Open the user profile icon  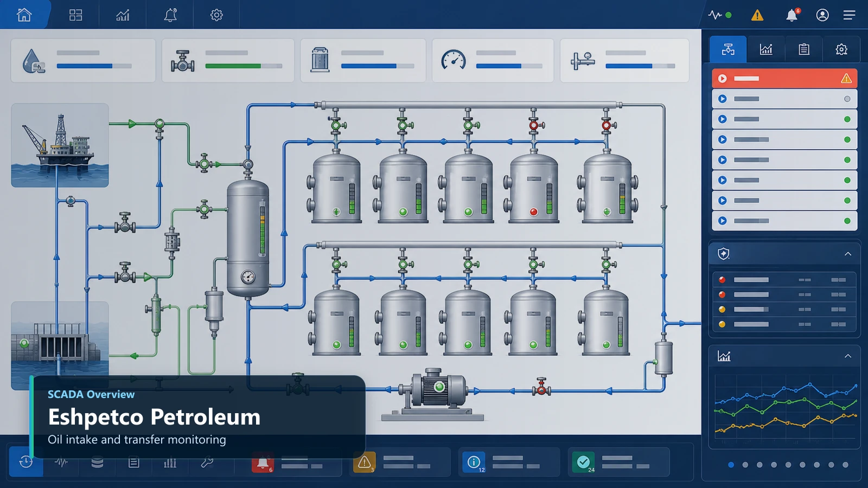point(822,15)
